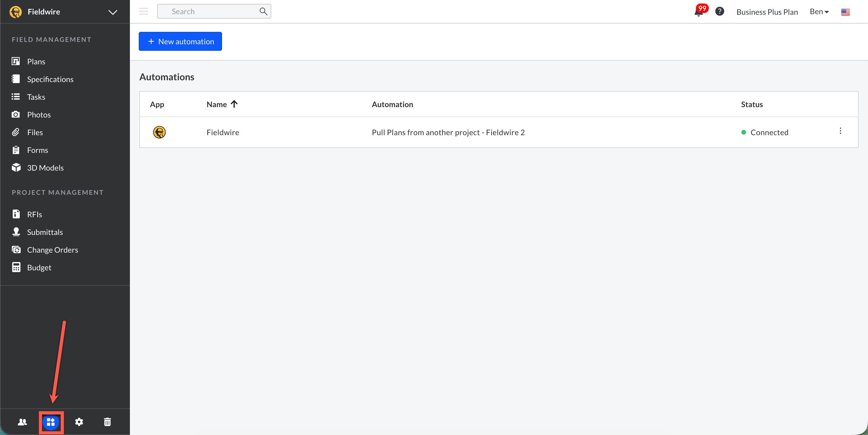868x435 pixels.
Task: Open 'Pull Plans from another project' automation
Action: [x=448, y=132]
